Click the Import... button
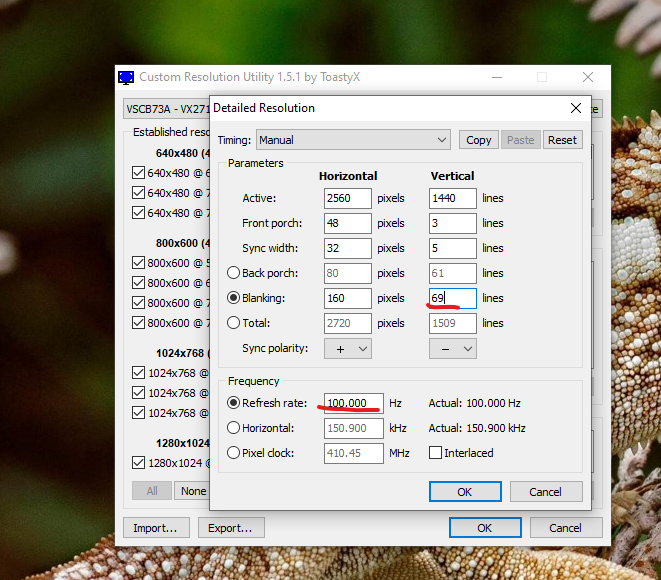Image resolution: width=661 pixels, height=580 pixels. (x=156, y=528)
